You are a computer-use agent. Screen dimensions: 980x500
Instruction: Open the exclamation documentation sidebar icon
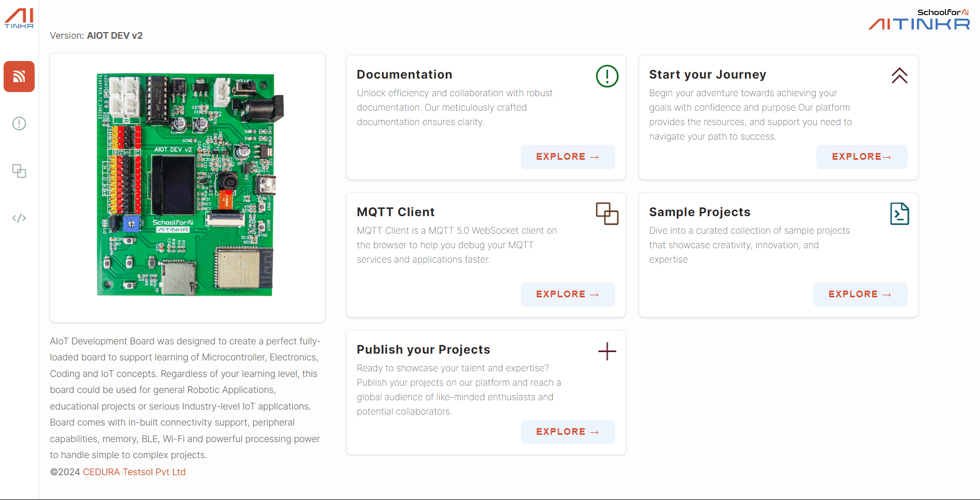click(19, 124)
